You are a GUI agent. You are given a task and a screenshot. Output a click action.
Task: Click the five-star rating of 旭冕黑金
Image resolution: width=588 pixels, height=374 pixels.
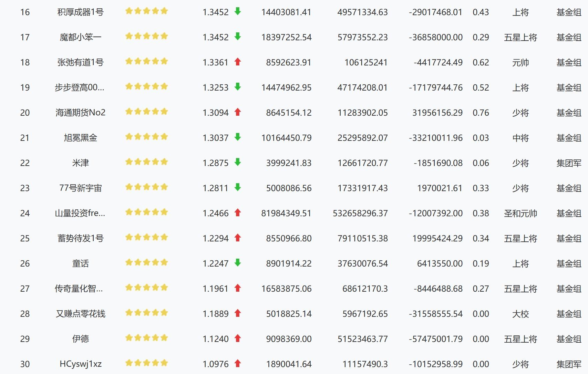[x=146, y=137]
